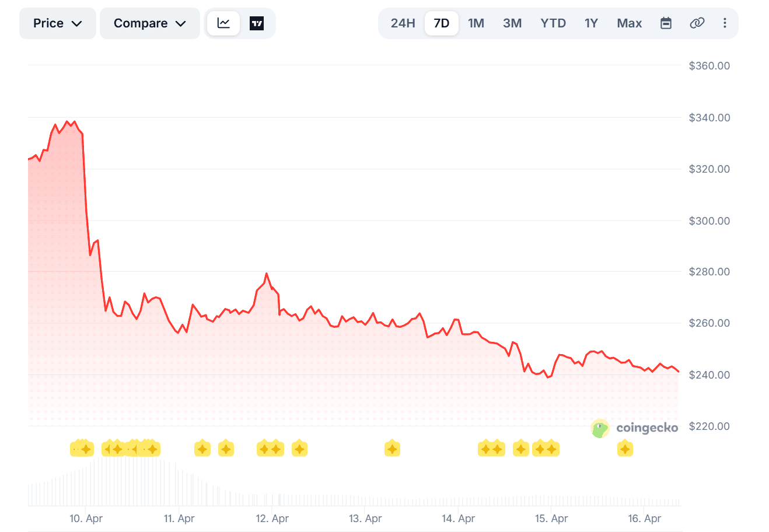This screenshot has width=769, height=532.
Task: Switch to the line chart view icon
Action: 223,23
